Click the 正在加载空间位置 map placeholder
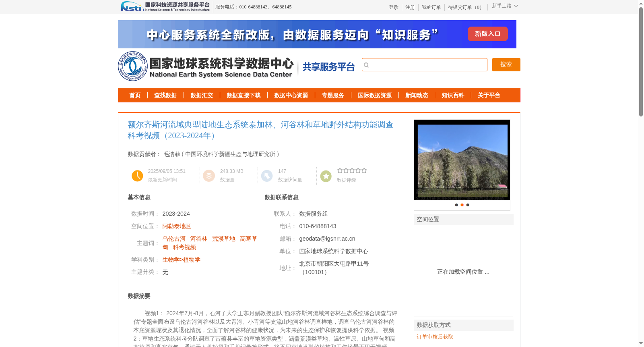 click(x=463, y=272)
